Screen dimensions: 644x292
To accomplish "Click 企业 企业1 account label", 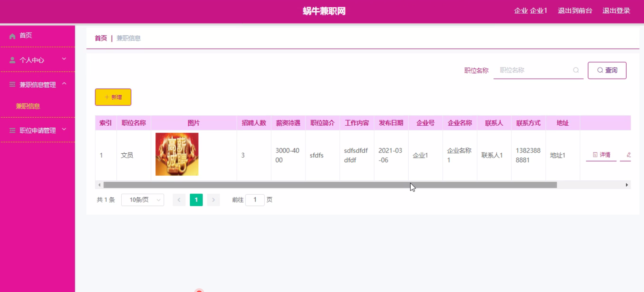I will pos(530,11).
